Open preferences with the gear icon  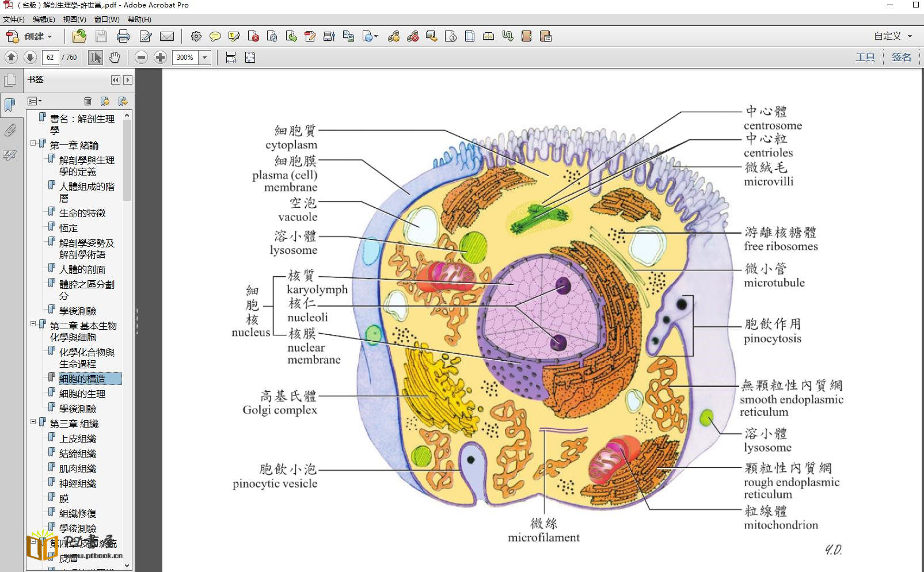tap(196, 36)
